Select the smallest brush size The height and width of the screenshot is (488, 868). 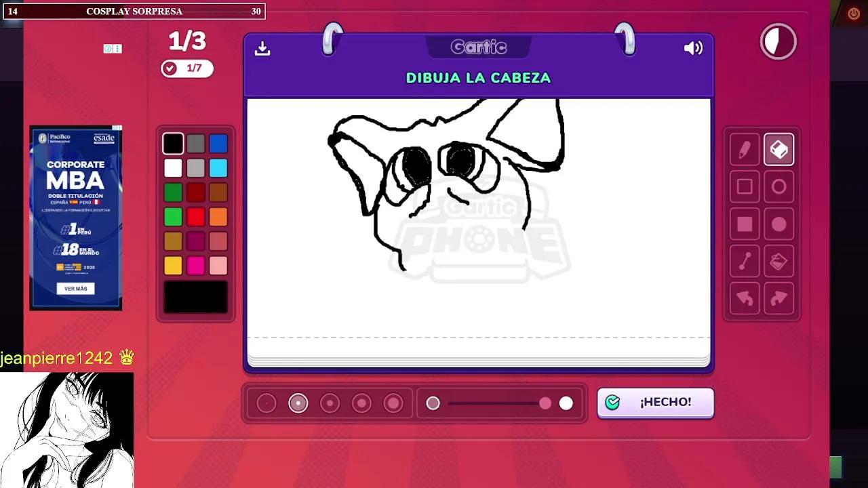(x=267, y=403)
